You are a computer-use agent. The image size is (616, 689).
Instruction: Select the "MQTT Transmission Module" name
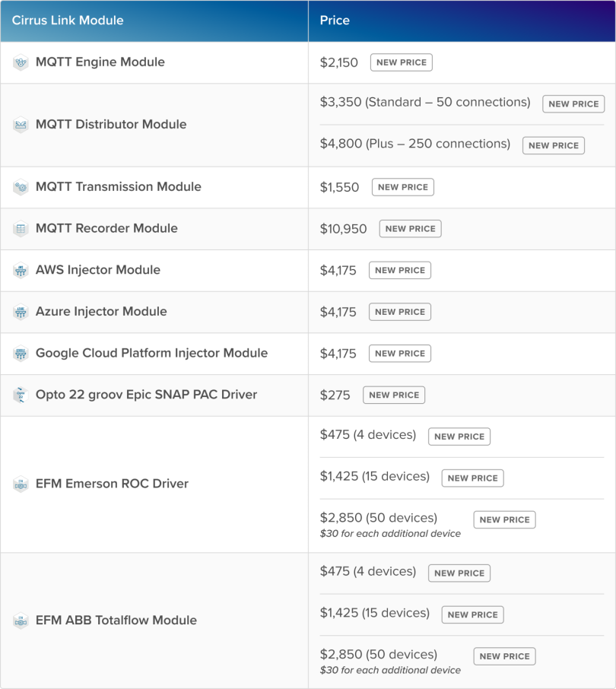(119, 187)
